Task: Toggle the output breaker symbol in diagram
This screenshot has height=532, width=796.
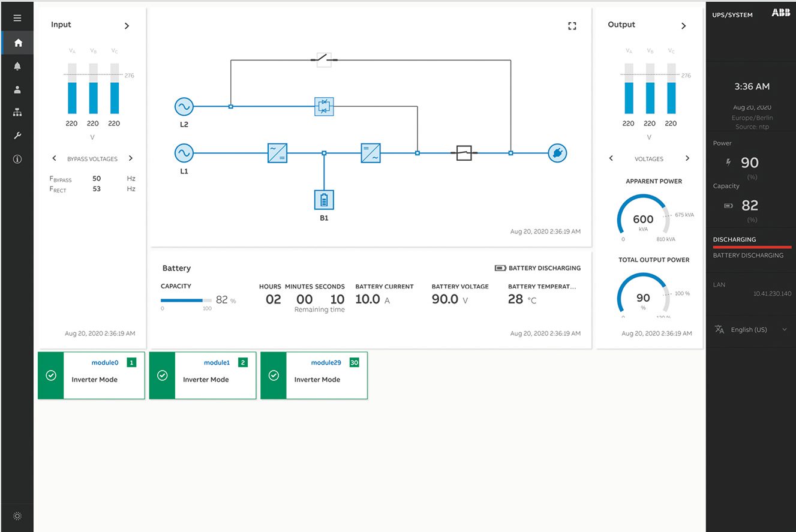Action: click(x=463, y=153)
